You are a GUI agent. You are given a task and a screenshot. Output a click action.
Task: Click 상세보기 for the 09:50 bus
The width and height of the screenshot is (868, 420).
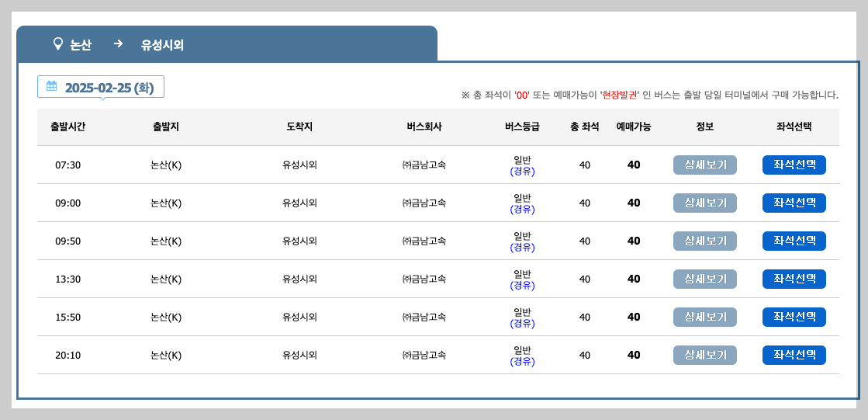704,241
